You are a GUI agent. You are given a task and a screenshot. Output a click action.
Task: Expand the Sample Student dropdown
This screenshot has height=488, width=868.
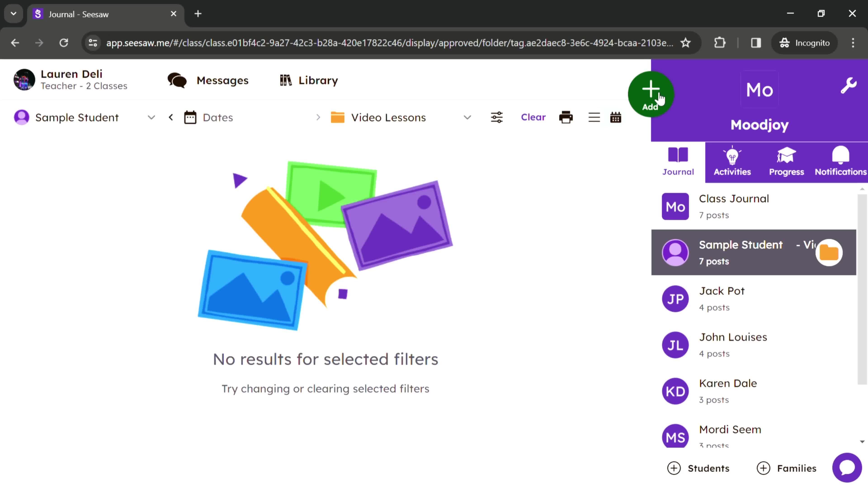pos(151,117)
